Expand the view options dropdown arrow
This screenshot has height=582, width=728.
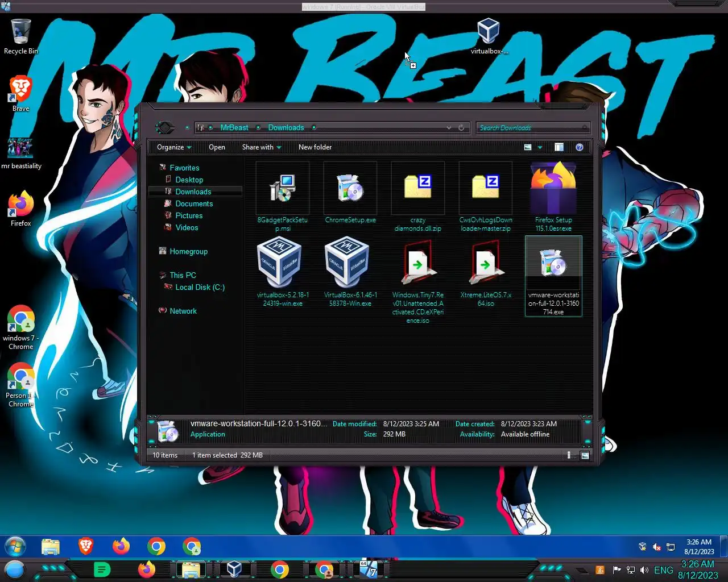(x=540, y=147)
